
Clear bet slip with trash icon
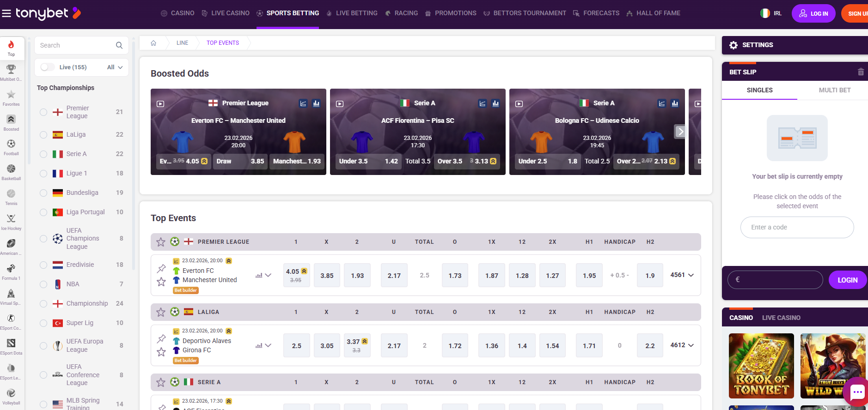coord(861,72)
